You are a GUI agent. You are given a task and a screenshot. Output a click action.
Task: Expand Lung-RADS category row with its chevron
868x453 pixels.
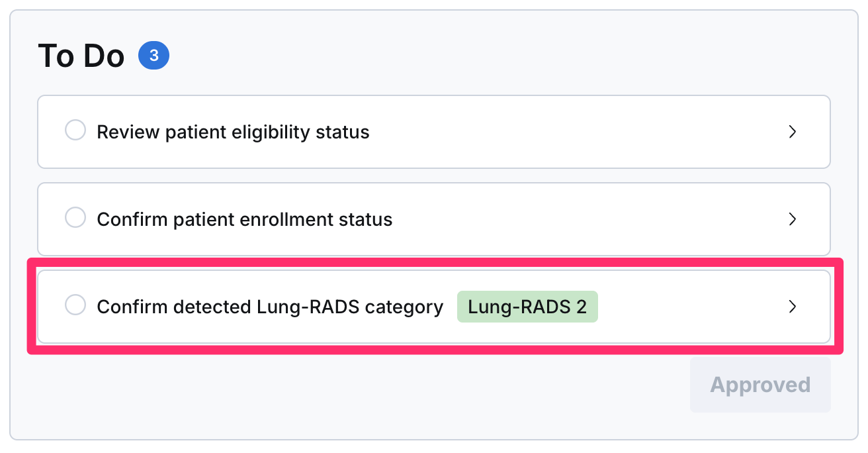[x=793, y=307]
